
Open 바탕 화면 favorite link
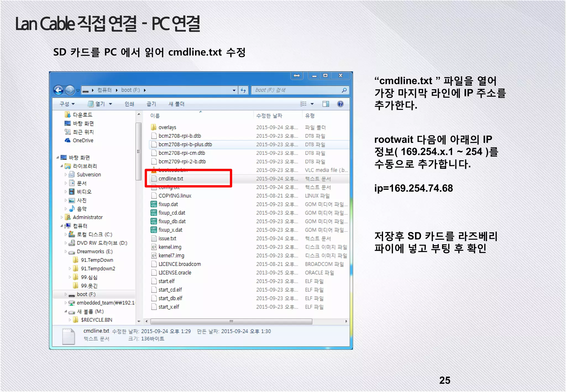83,124
